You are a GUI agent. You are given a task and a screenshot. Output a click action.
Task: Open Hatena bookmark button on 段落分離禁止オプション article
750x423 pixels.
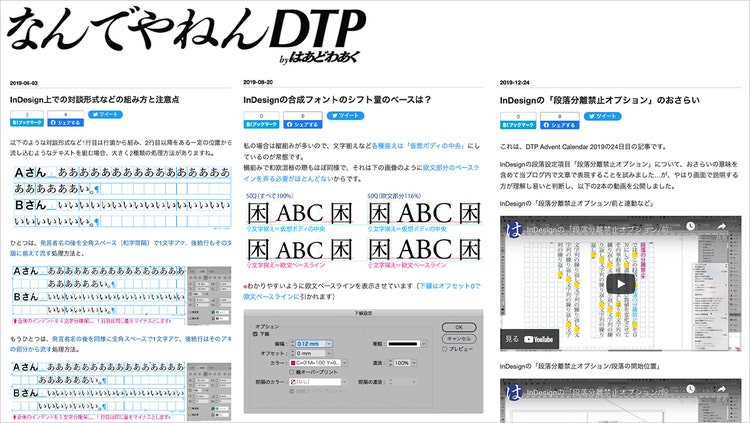tap(518, 121)
